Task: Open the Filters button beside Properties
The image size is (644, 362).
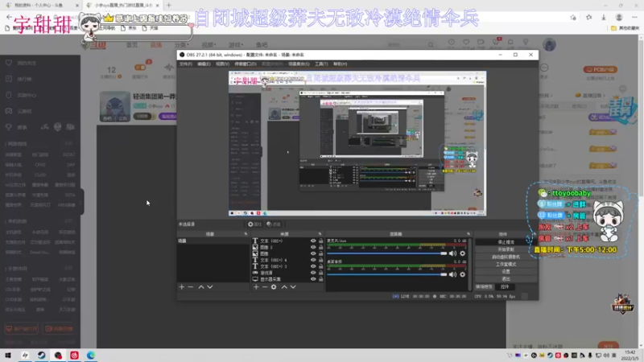Action: click(x=274, y=224)
